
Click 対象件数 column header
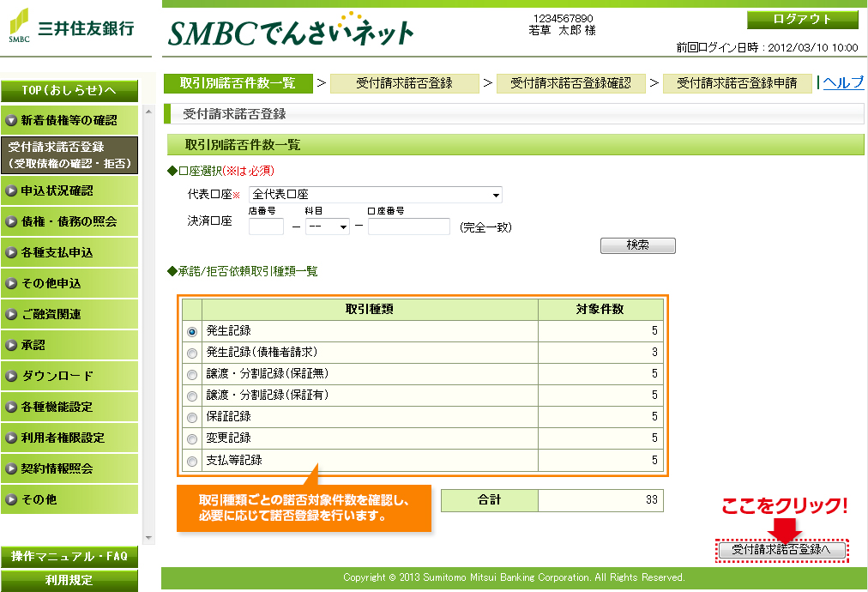(600, 309)
